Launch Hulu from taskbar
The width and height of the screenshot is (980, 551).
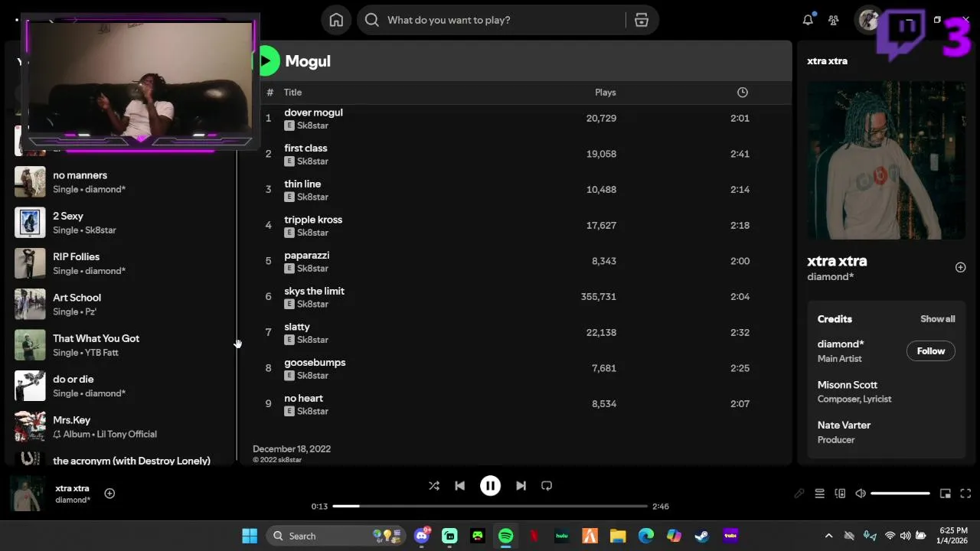click(561, 536)
